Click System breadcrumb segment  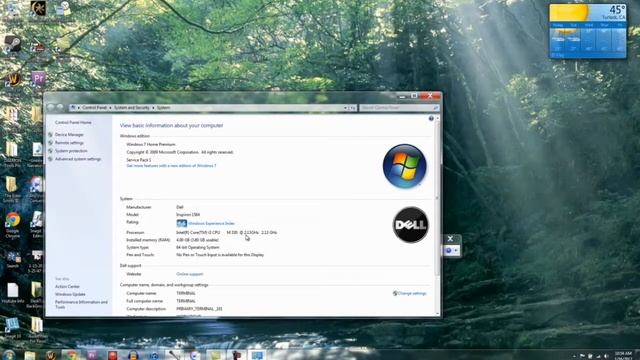[163, 108]
